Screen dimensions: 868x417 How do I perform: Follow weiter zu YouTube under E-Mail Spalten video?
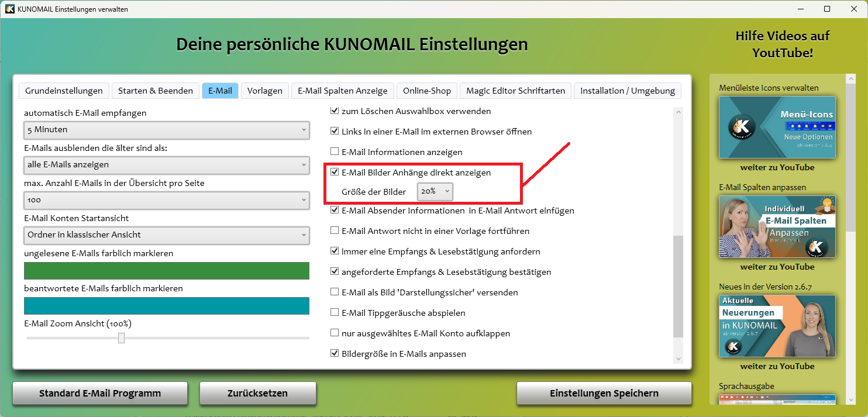click(x=777, y=267)
